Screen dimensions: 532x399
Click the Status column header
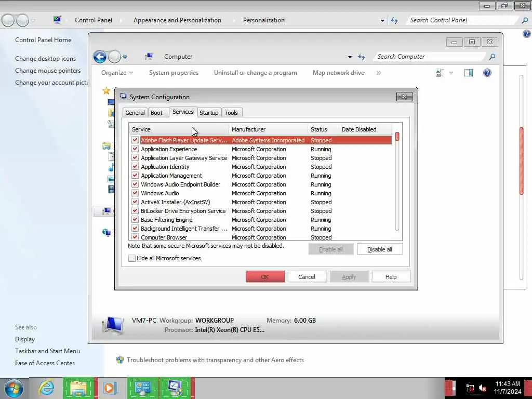tap(324, 129)
